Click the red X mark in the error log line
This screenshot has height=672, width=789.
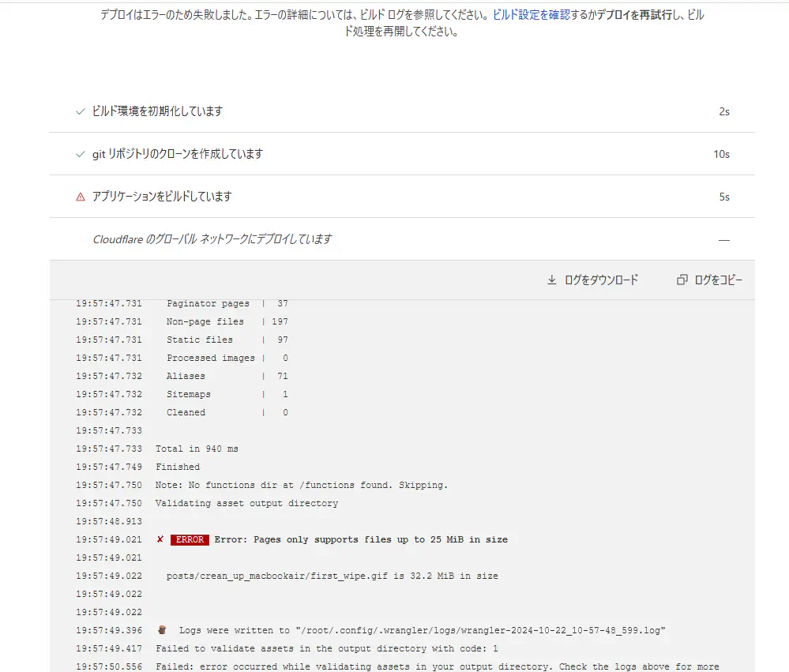(160, 540)
